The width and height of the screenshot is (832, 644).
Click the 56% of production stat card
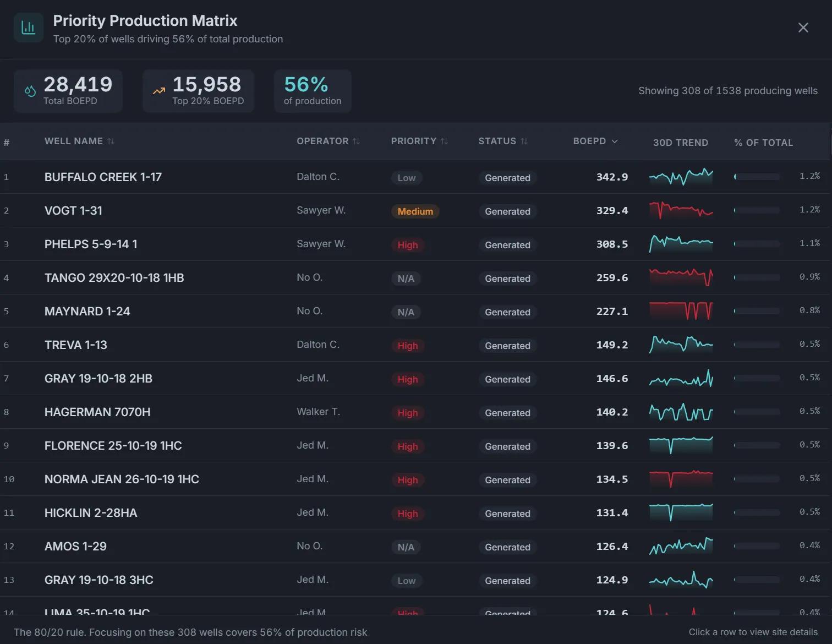point(313,91)
